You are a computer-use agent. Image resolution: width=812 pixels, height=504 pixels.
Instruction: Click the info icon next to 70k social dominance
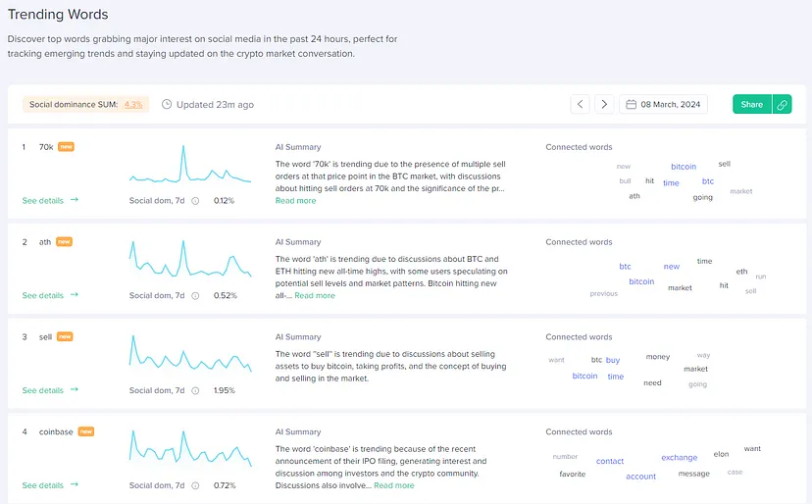pyautogui.click(x=195, y=201)
